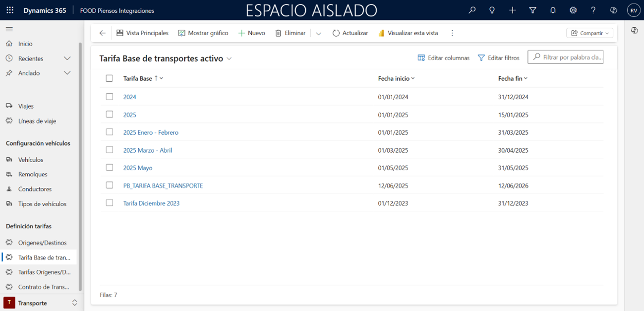Open the PB_TARIFA BASE_TRANSPORTE record link
Viewport: 644px width, 311px height.
tap(163, 186)
